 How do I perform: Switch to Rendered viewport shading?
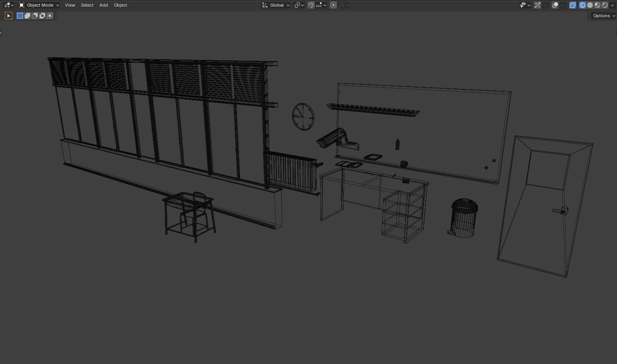point(605,5)
